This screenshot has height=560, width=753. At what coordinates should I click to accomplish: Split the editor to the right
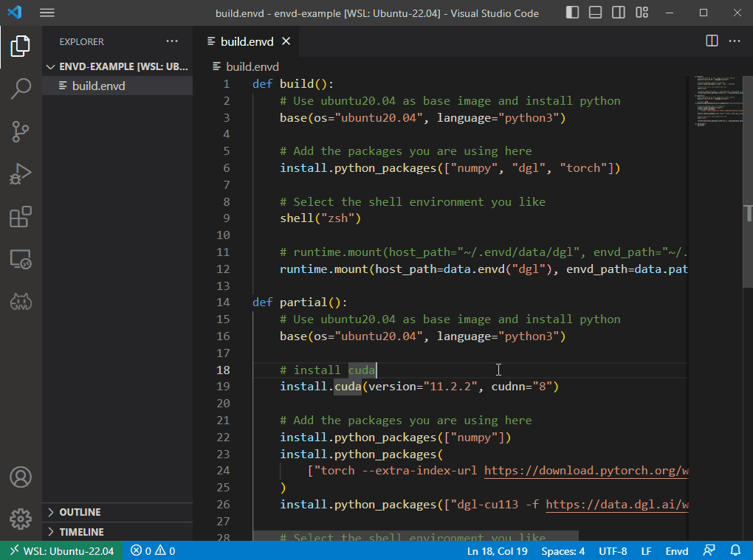712,41
